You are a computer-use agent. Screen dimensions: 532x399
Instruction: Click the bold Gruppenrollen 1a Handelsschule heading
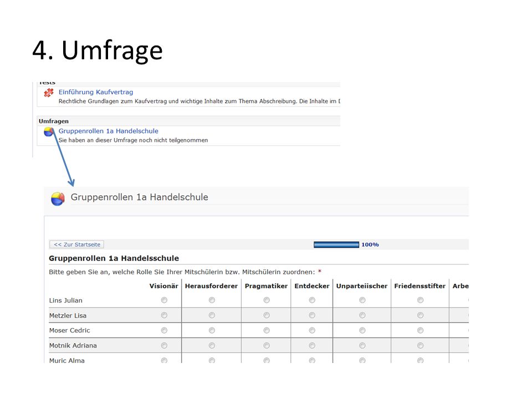pyautogui.click(x=114, y=258)
